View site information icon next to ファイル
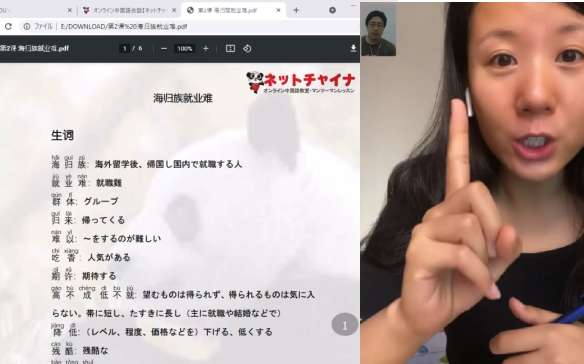584x364 pixels. click(27, 26)
